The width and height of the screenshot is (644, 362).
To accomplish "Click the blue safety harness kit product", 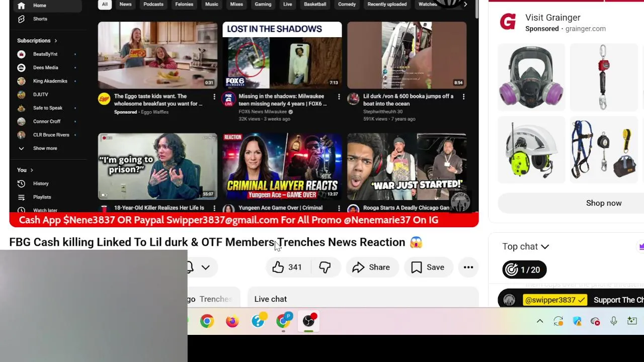I will click(603, 149).
